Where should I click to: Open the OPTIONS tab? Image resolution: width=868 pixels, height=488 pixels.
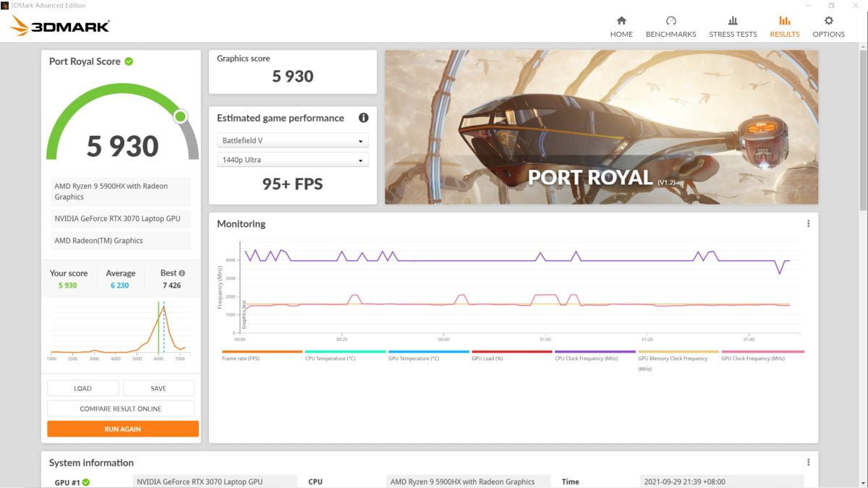point(828,27)
